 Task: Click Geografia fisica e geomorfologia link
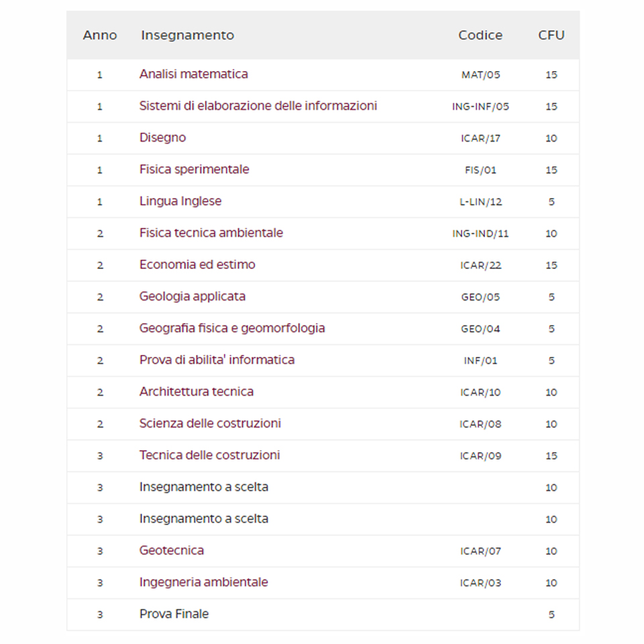pos(232,328)
